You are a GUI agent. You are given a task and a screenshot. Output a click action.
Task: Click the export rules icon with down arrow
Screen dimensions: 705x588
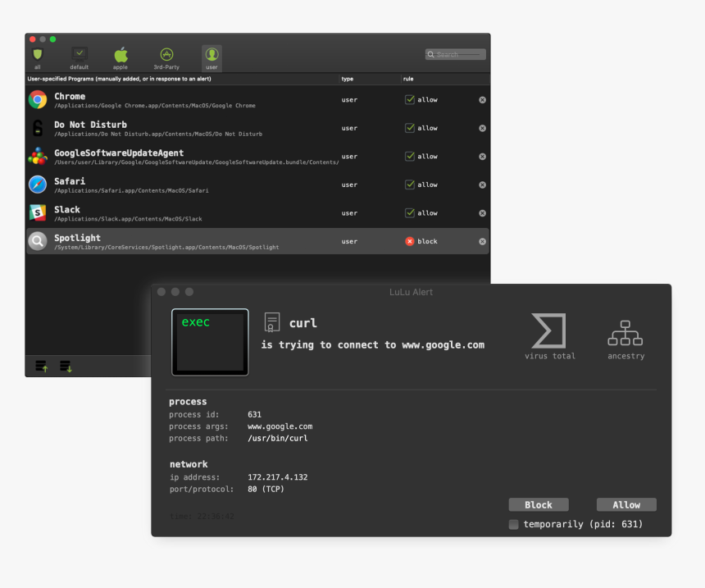click(66, 367)
